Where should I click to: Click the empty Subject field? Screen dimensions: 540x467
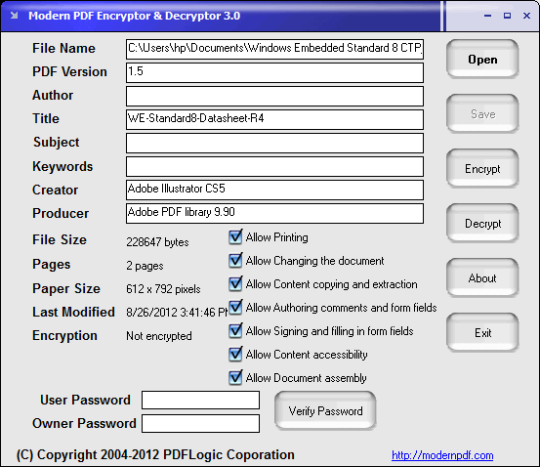click(x=275, y=143)
